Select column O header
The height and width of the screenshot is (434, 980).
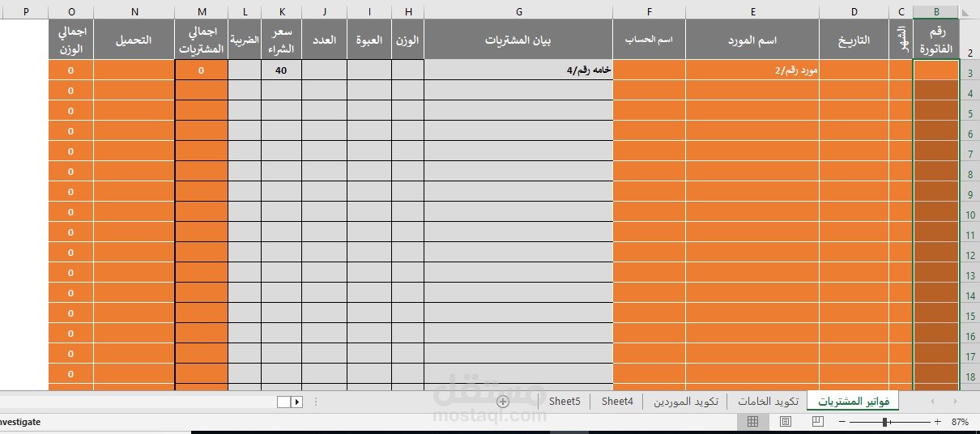point(71,12)
